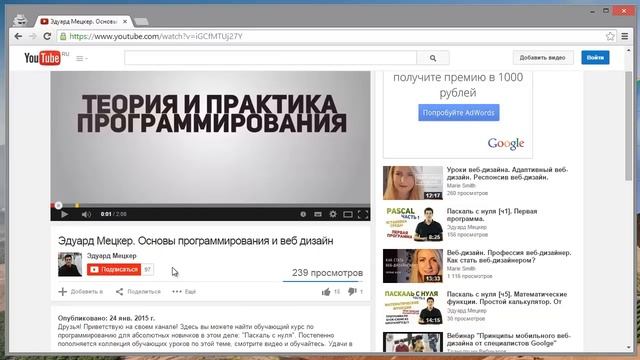The width and height of the screenshot is (640, 360).
Task: Click the Попробуйте AdWords button
Action: click(458, 113)
